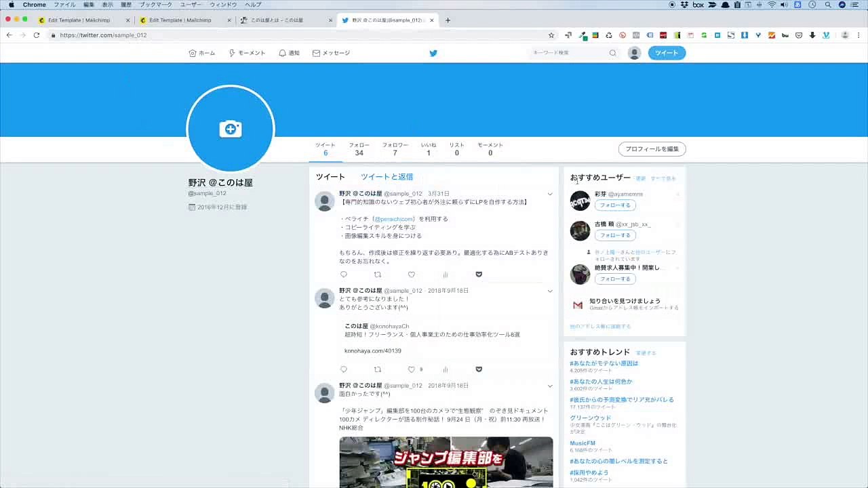Bookmark this page with the star icon

pyautogui.click(x=551, y=35)
